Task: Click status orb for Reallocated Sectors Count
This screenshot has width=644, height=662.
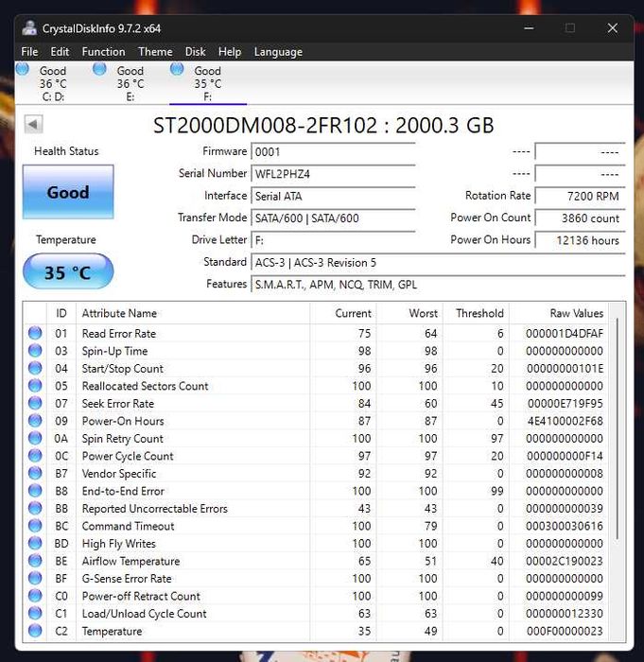Action: [x=35, y=386]
